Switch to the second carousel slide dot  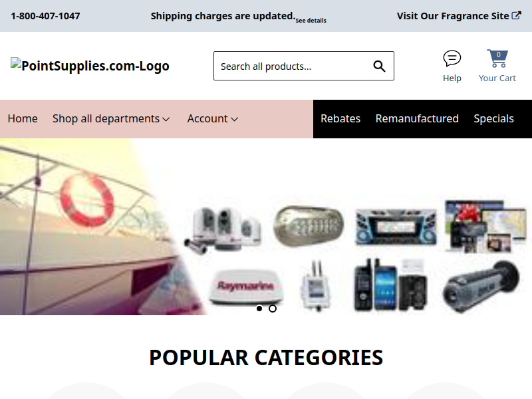tap(273, 309)
